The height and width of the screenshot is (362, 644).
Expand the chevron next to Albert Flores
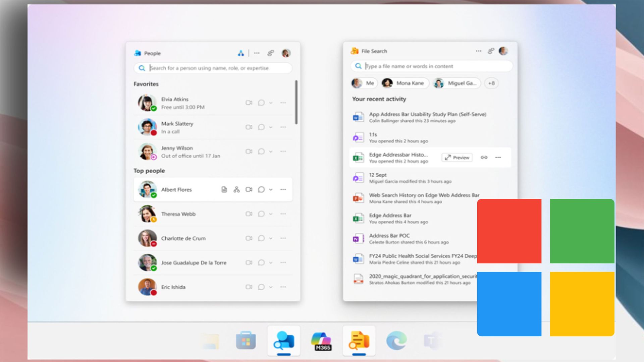click(271, 189)
